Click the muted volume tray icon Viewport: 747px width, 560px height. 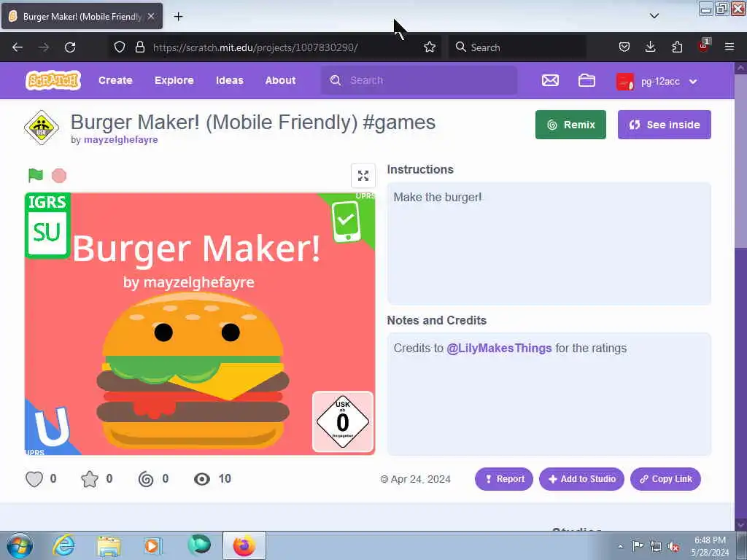coord(673,547)
